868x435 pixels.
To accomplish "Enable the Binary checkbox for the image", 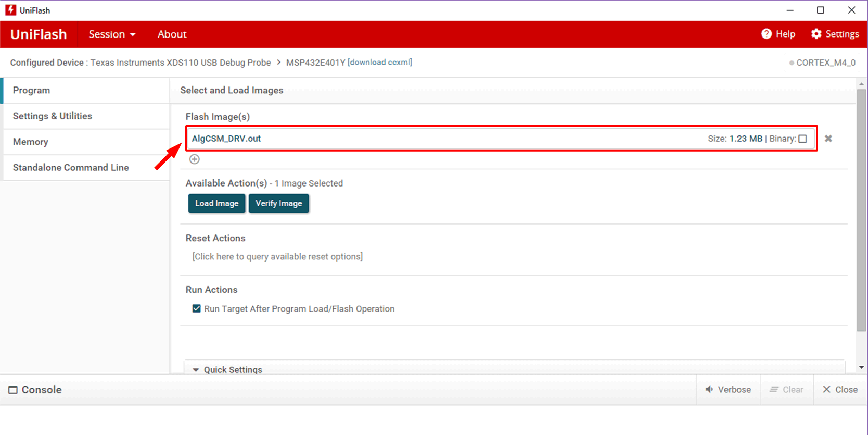I will (x=802, y=139).
